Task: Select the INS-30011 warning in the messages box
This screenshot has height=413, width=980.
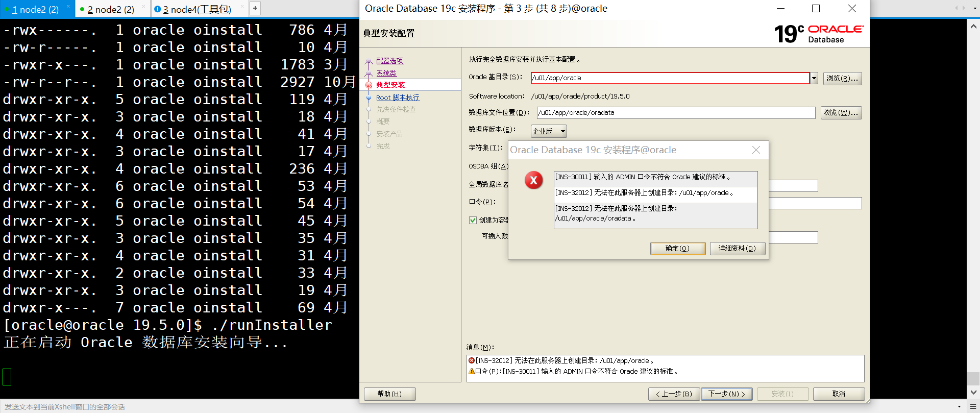Action: (573, 371)
